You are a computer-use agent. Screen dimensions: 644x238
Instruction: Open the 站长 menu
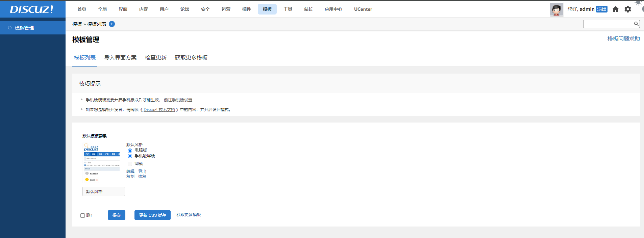click(308, 9)
